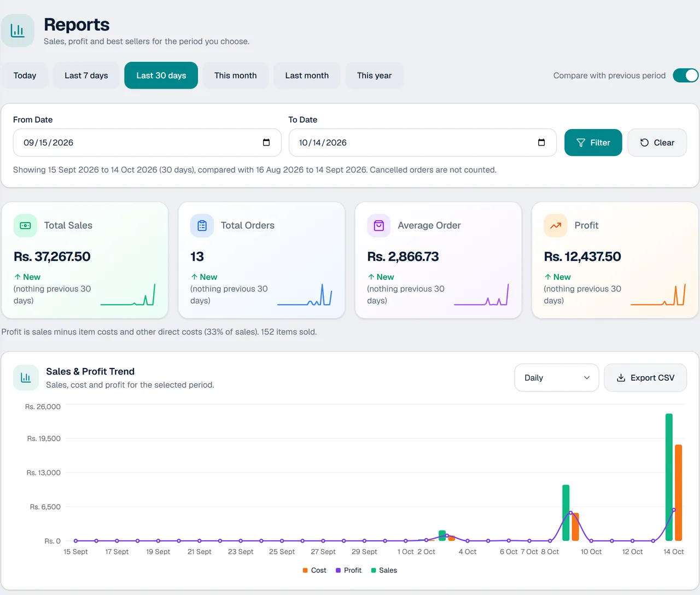Click the green Sales bar on 9 Oct
700x595 pixels.
[x=566, y=513]
